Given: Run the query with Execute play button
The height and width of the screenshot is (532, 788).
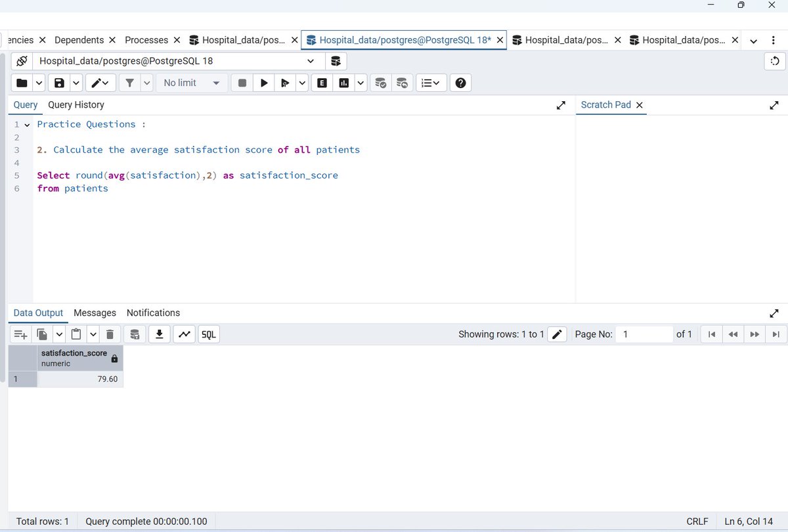Looking at the screenshot, I should (264, 83).
